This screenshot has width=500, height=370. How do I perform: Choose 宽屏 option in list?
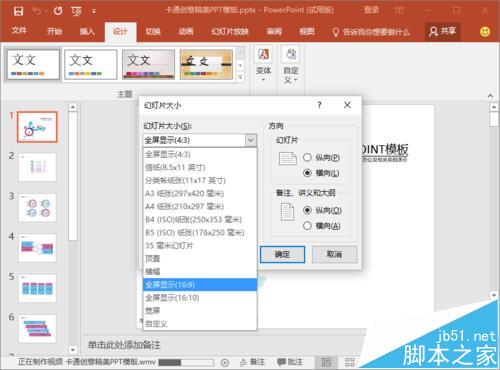(200, 311)
